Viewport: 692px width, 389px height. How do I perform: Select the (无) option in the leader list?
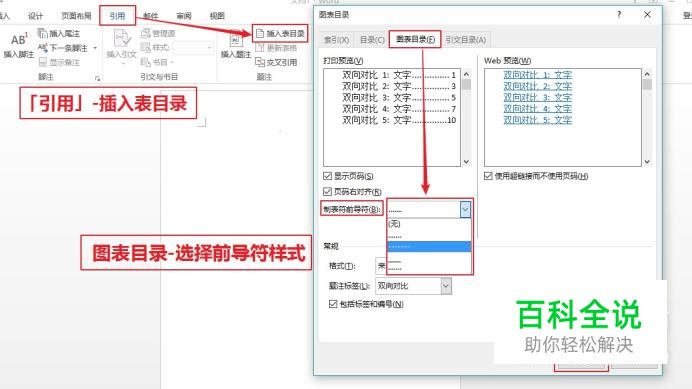point(429,224)
